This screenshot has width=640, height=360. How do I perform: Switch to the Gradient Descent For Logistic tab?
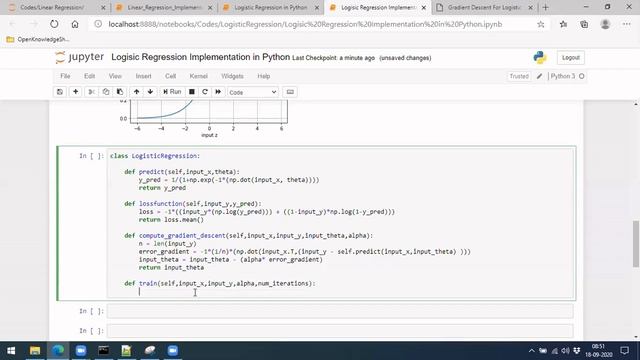tap(484, 7)
